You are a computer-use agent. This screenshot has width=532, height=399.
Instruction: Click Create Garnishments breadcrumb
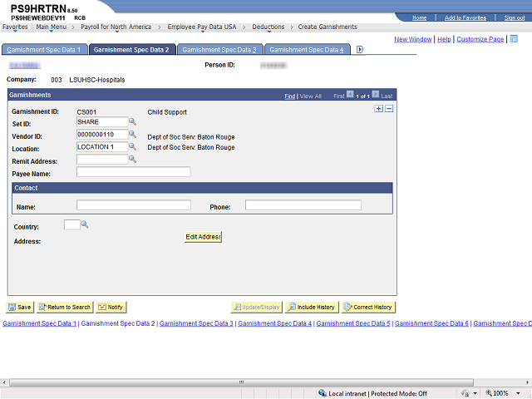click(x=328, y=27)
